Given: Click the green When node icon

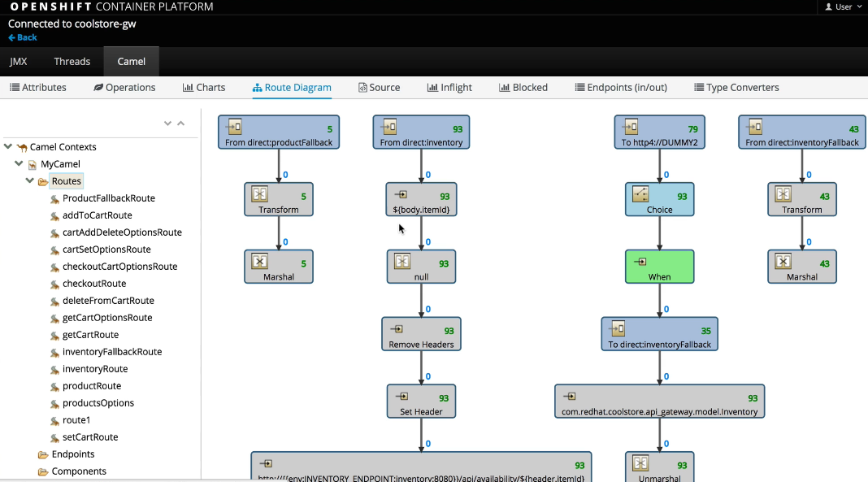Looking at the screenshot, I should point(640,262).
